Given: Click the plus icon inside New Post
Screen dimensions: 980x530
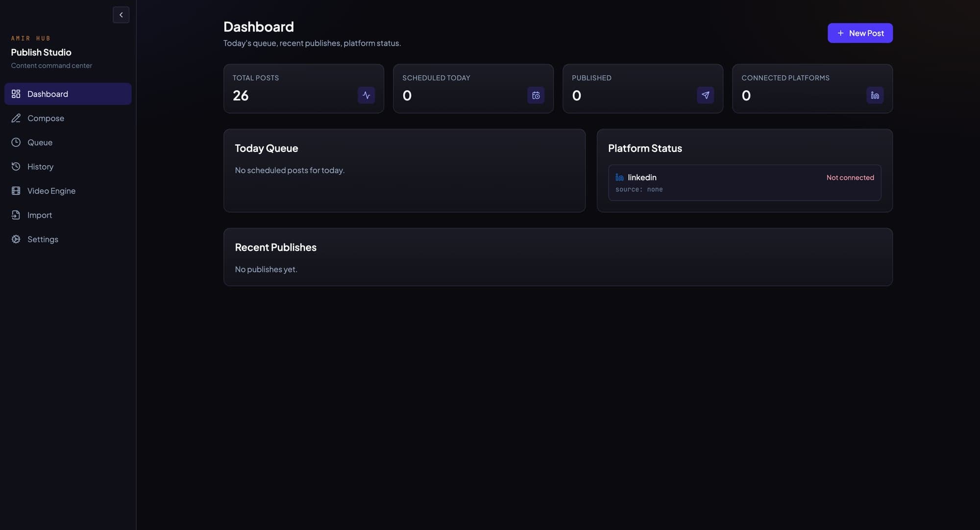Looking at the screenshot, I should click(x=840, y=33).
